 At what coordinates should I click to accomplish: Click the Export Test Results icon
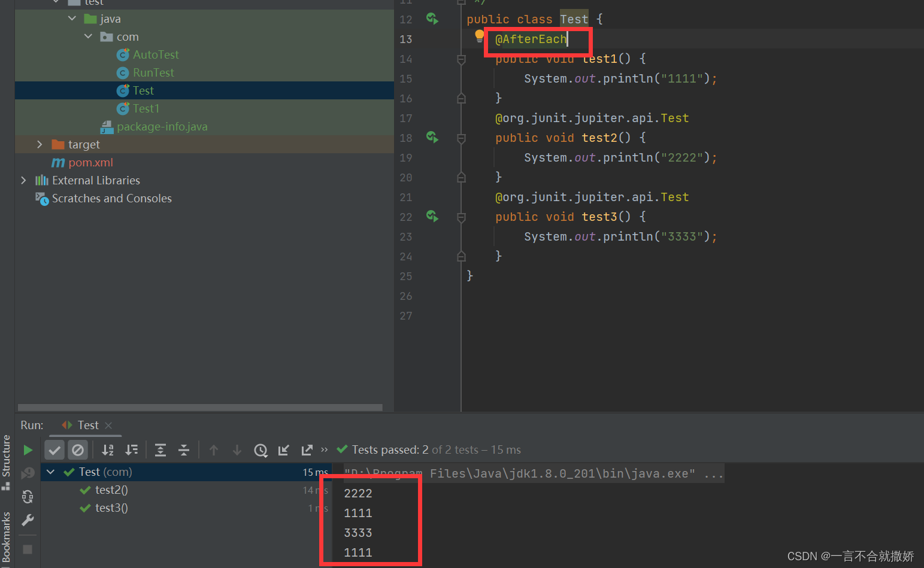click(x=307, y=449)
